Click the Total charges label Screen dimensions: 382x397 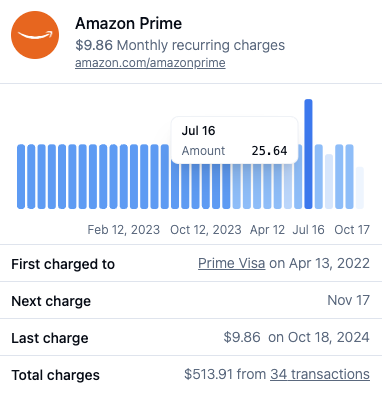[x=55, y=375]
